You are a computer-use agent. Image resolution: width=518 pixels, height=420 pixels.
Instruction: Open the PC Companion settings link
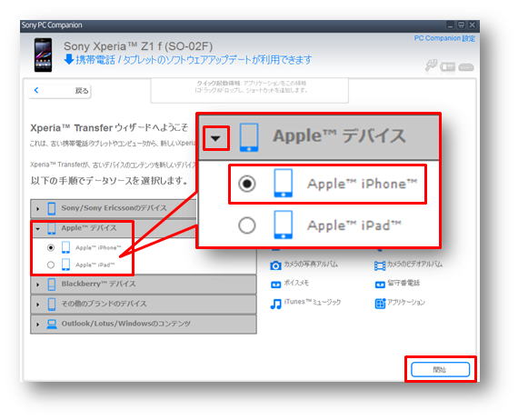(444, 38)
